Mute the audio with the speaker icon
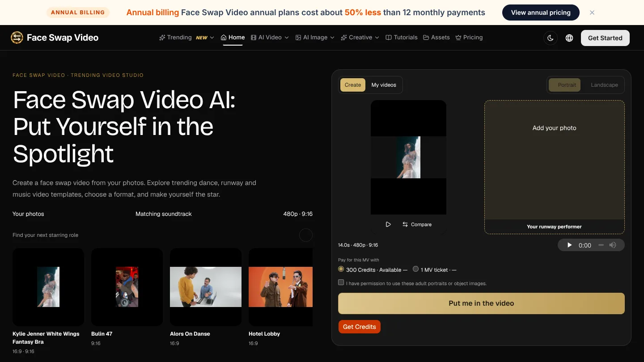The width and height of the screenshot is (644, 362). pos(613,245)
